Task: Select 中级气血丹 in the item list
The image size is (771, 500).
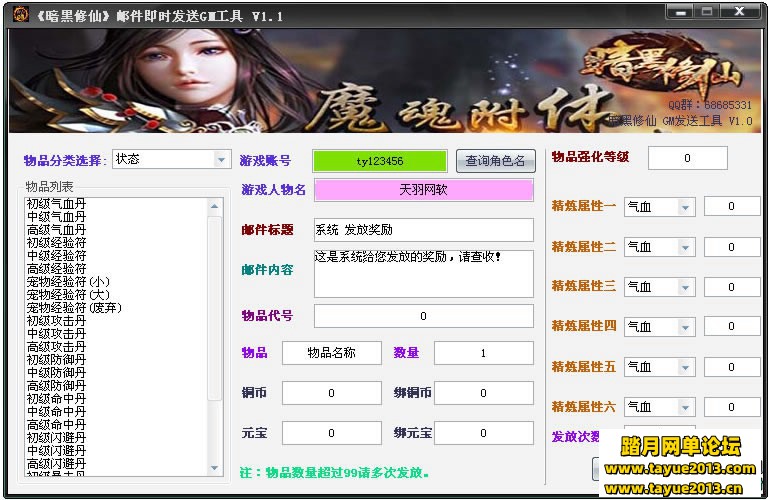Action: point(56,216)
